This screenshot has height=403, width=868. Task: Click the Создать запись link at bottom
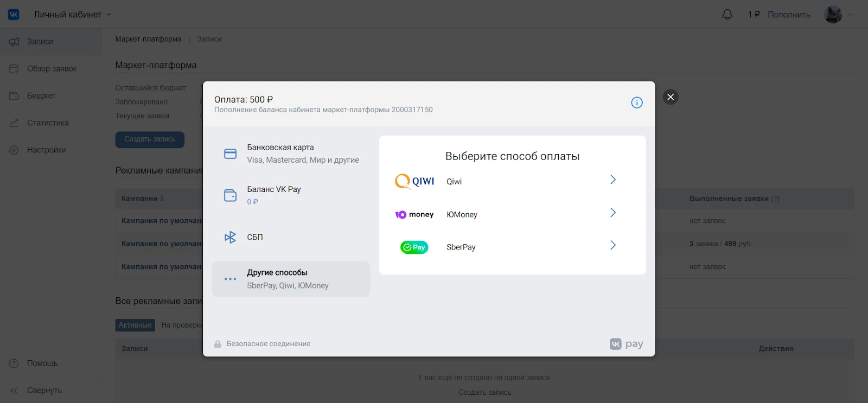coord(485,392)
